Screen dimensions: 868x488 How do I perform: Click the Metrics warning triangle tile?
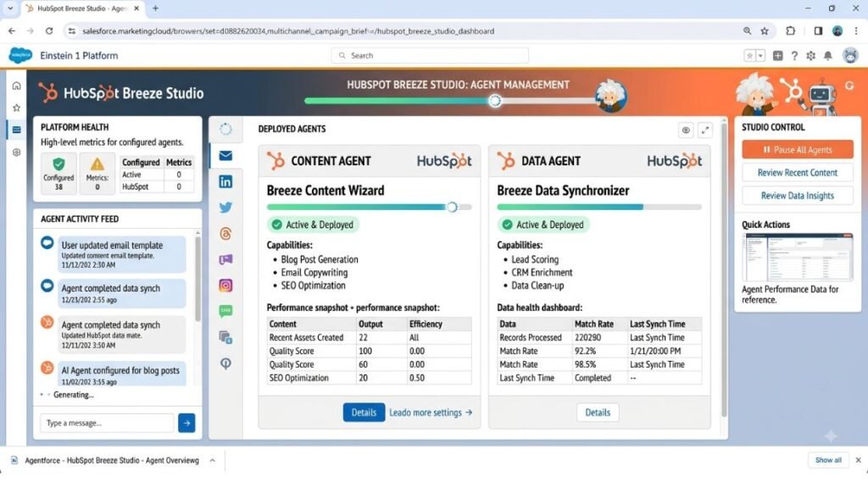coord(97,173)
